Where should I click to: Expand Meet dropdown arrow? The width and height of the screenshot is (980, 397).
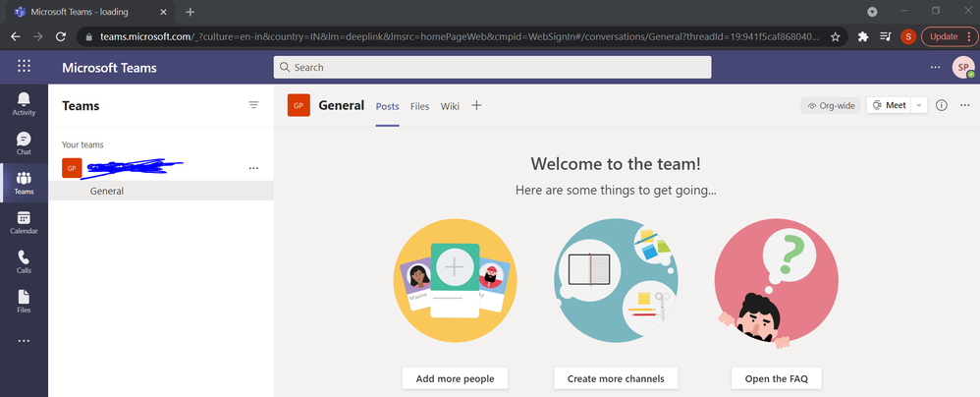tap(919, 105)
